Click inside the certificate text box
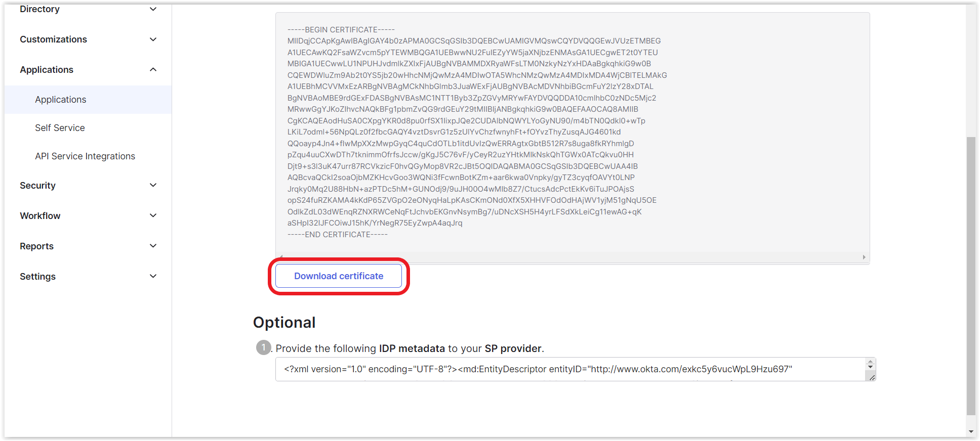This screenshot has height=441, width=980. (x=572, y=133)
